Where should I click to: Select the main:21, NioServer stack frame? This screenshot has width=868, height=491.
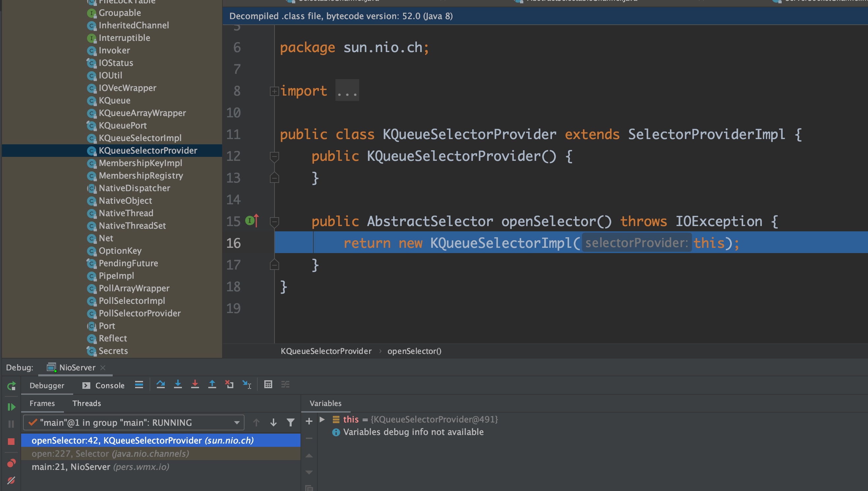click(x=100, y=467)
